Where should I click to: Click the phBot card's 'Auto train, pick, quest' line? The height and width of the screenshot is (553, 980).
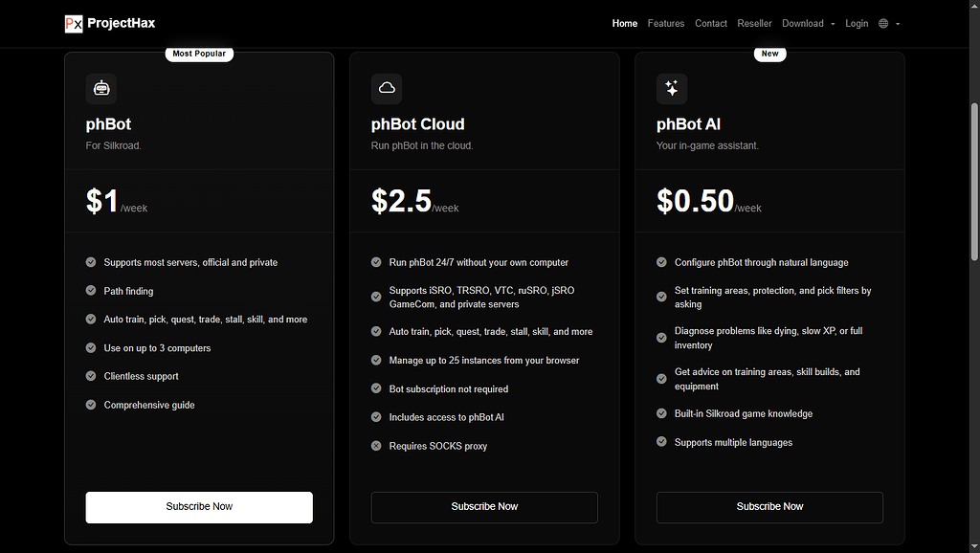point(206,320)
